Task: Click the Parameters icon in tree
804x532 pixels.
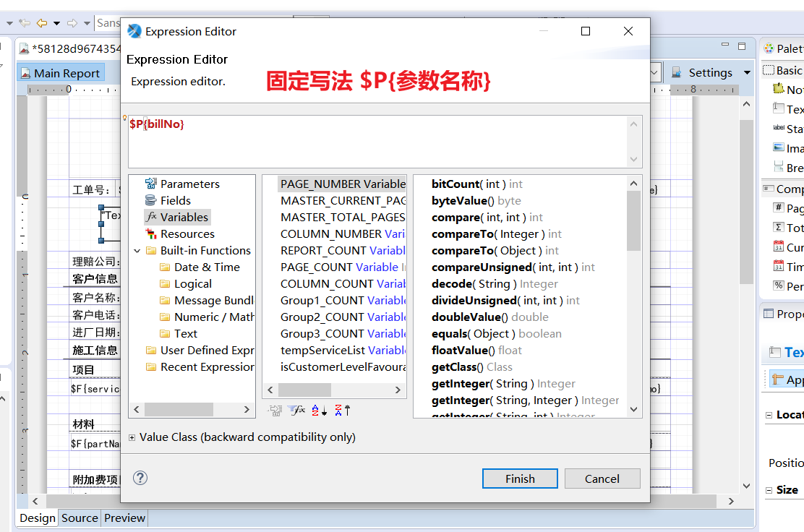Action: (x=150, y=184)
